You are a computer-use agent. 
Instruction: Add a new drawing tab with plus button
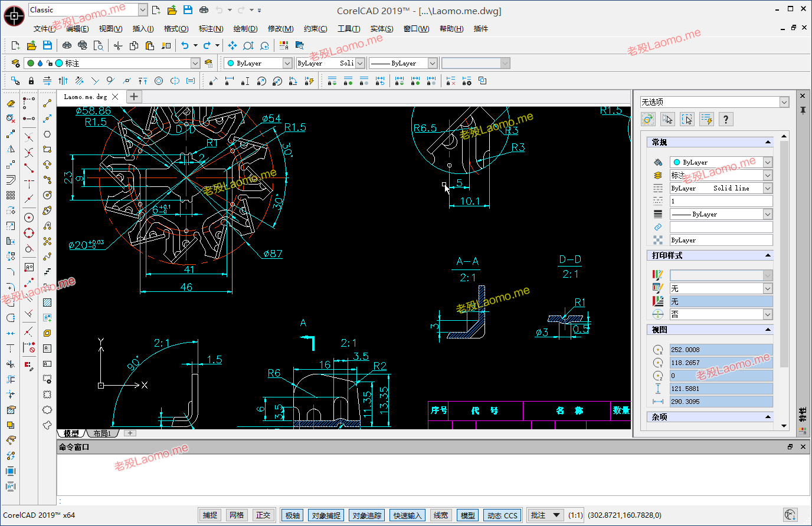(134, 97)
